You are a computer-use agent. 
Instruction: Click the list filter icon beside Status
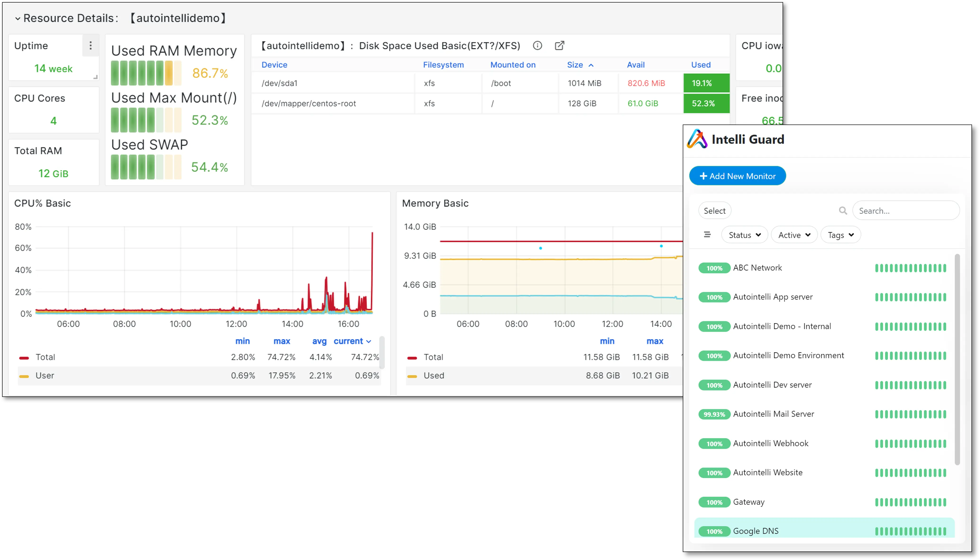click(707, 234)
